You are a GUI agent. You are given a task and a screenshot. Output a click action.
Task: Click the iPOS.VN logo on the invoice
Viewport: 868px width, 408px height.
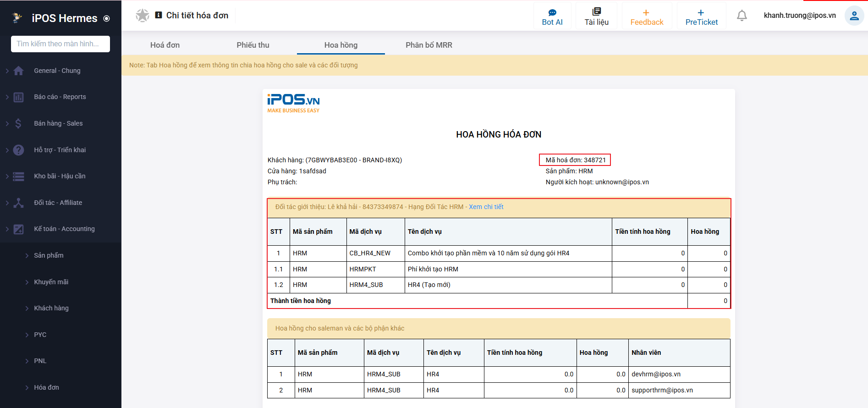[293, 103]
